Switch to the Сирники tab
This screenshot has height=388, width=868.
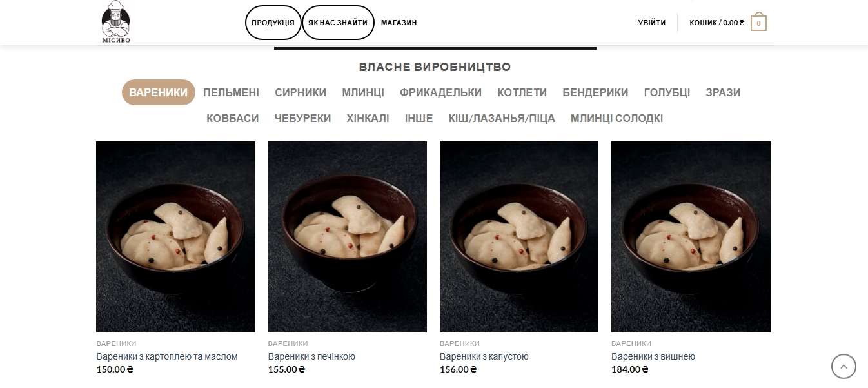click(x=301, y=92)
